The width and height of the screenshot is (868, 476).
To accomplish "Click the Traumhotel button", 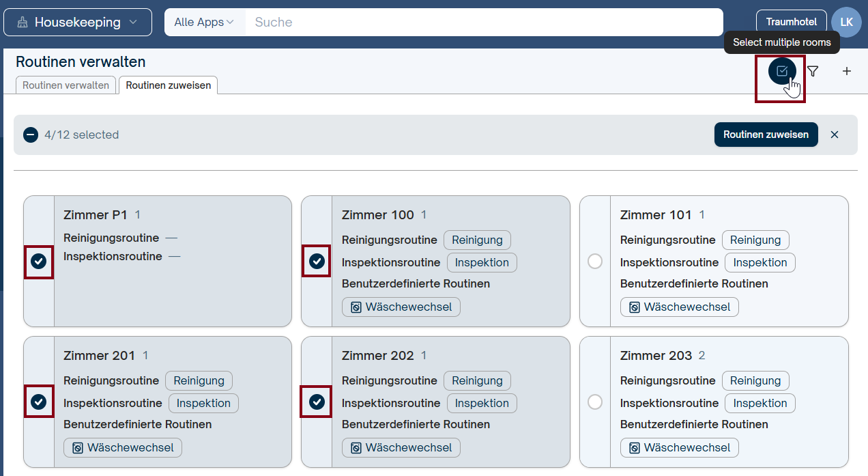I will [x=792, y=22].
